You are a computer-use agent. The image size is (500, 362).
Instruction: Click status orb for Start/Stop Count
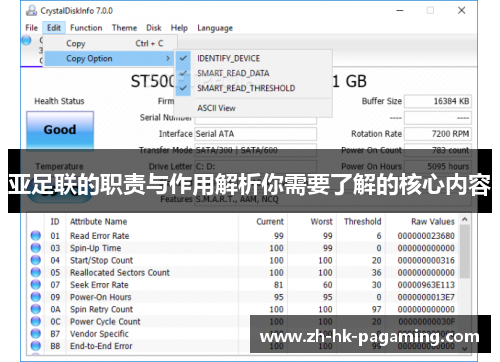tap(36, 260)
